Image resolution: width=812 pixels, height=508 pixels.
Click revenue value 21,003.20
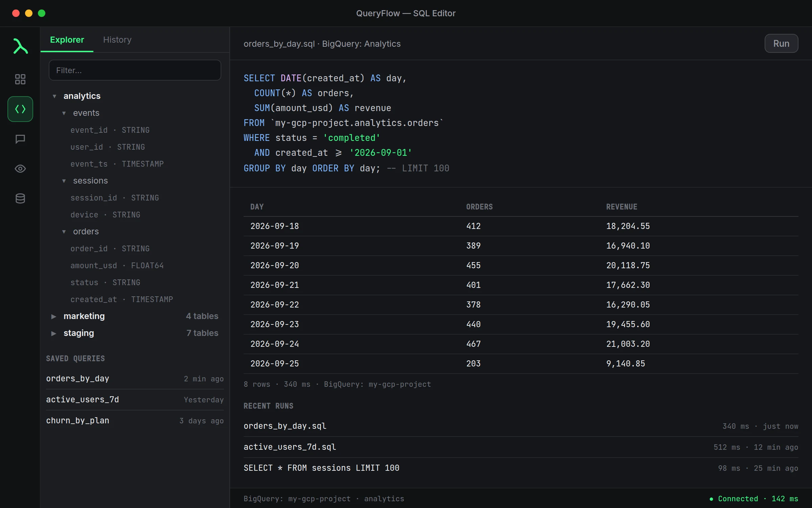[628, 344]
